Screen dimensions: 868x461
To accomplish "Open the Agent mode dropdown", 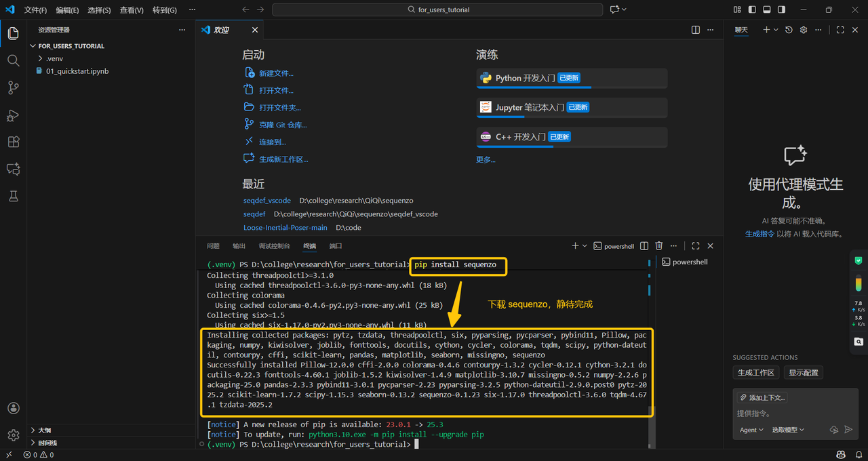I will (x=751, y=430).
